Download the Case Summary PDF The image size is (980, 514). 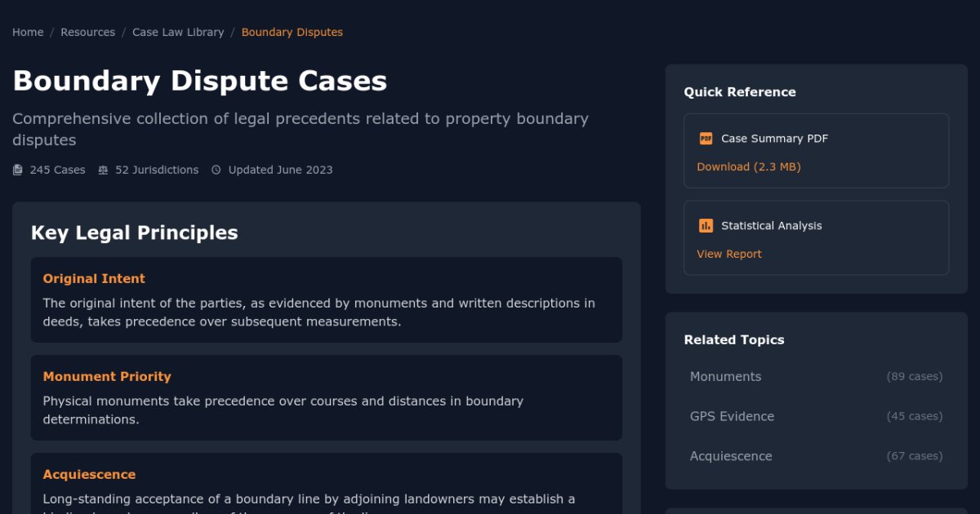tap(748, 166)
